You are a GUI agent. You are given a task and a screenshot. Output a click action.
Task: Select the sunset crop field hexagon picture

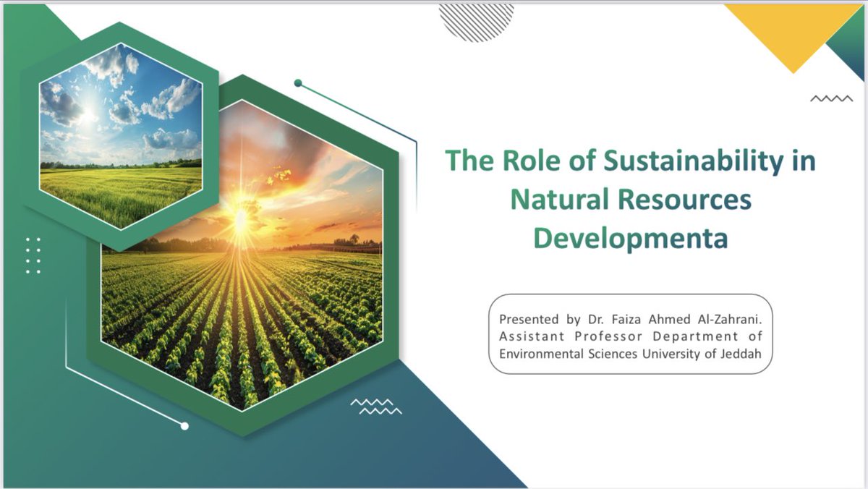[x=242, y=255]
